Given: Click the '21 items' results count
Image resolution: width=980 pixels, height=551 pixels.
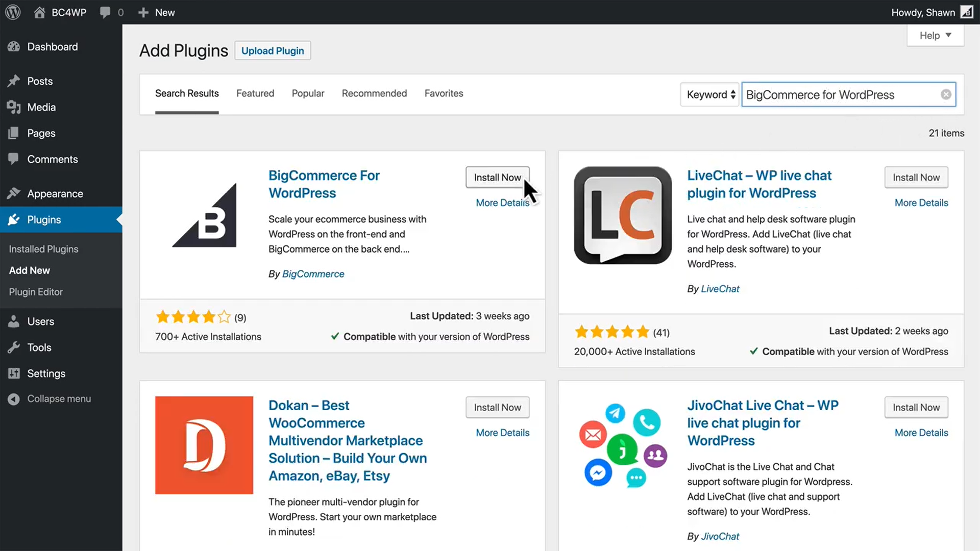Looking at the screenshot, I should 946,133.
